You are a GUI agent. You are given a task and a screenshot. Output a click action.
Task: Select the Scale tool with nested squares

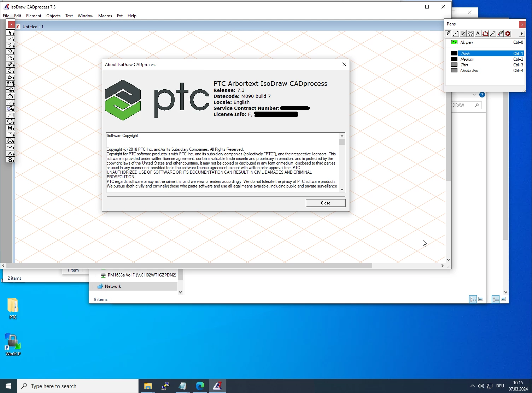[11, 134]
